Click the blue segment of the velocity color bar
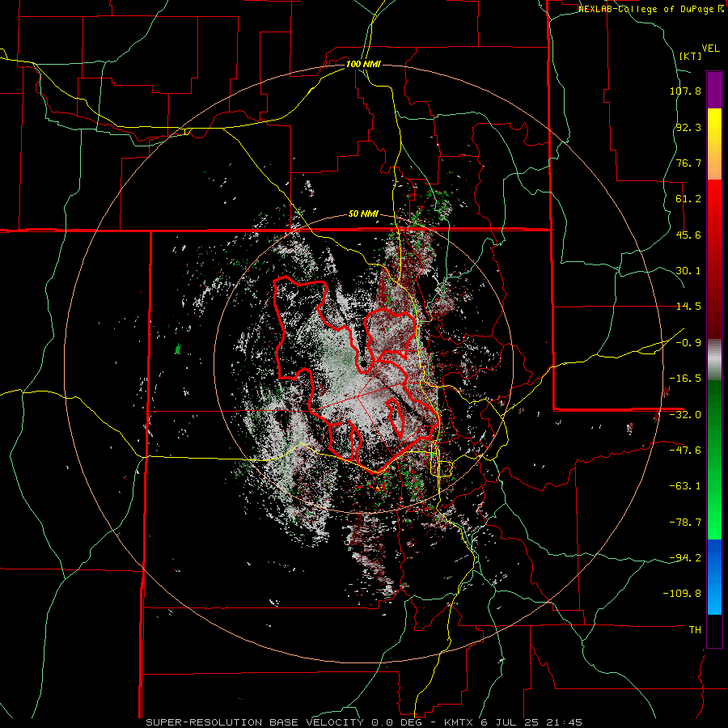 pos(714,577)
